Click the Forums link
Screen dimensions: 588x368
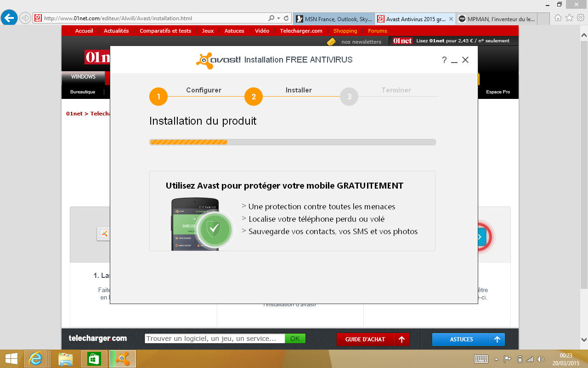pyautogui.click(x=378, y=31)
